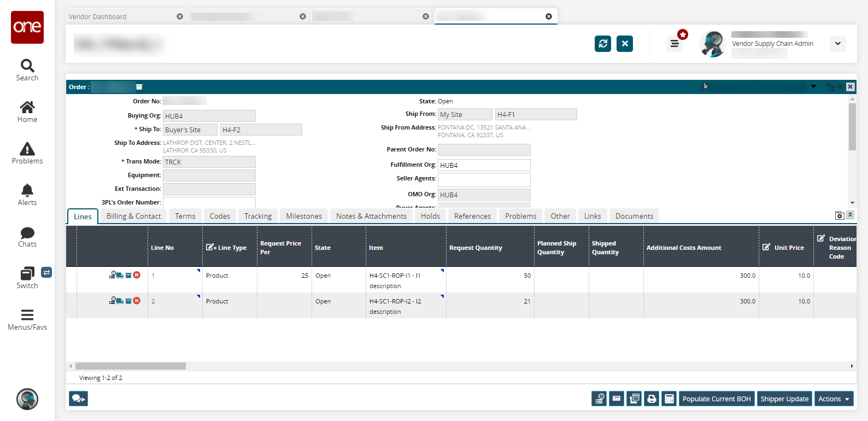
Task: Toggle the eye visibility icon in order header
Action: [x=840, y=87]
